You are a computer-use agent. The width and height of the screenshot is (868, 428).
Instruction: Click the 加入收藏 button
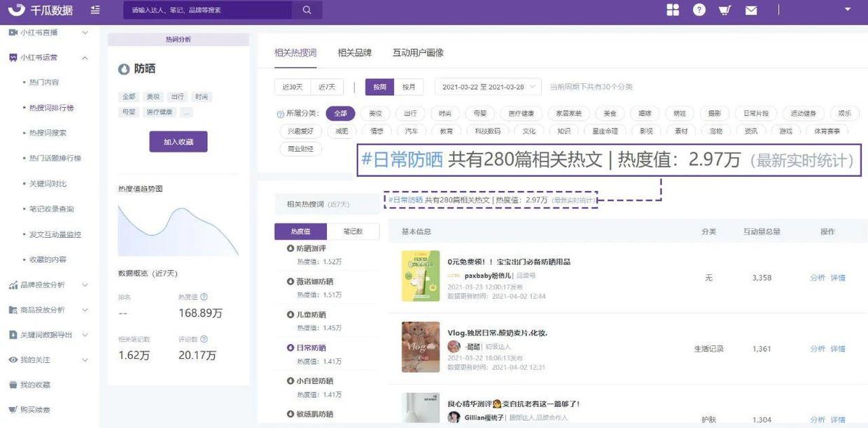(178, 142)
